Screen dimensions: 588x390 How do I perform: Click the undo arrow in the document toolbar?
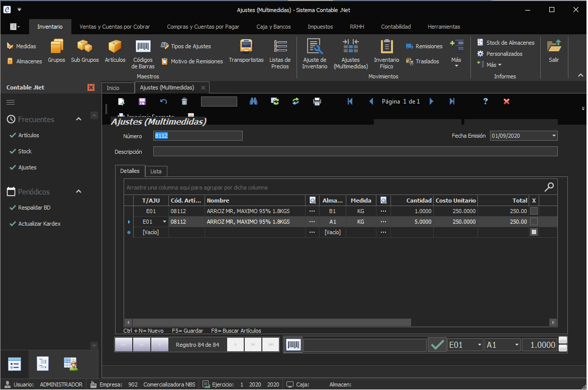pos(163,101)
